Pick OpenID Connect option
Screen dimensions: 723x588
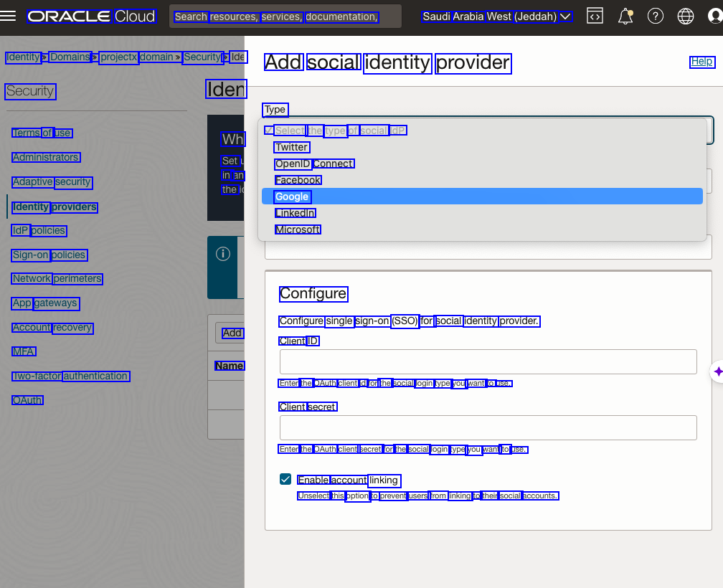point(314,163)
